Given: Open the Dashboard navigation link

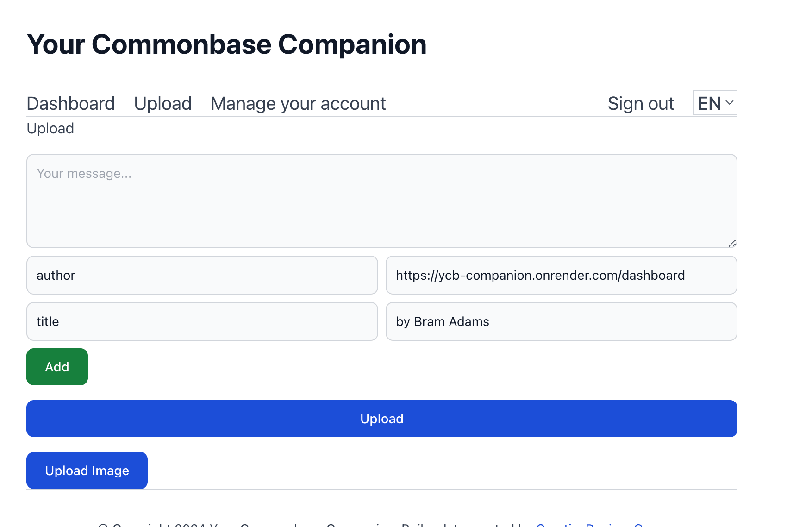Looking at the screenshot, I should click(x=71, y=104).
